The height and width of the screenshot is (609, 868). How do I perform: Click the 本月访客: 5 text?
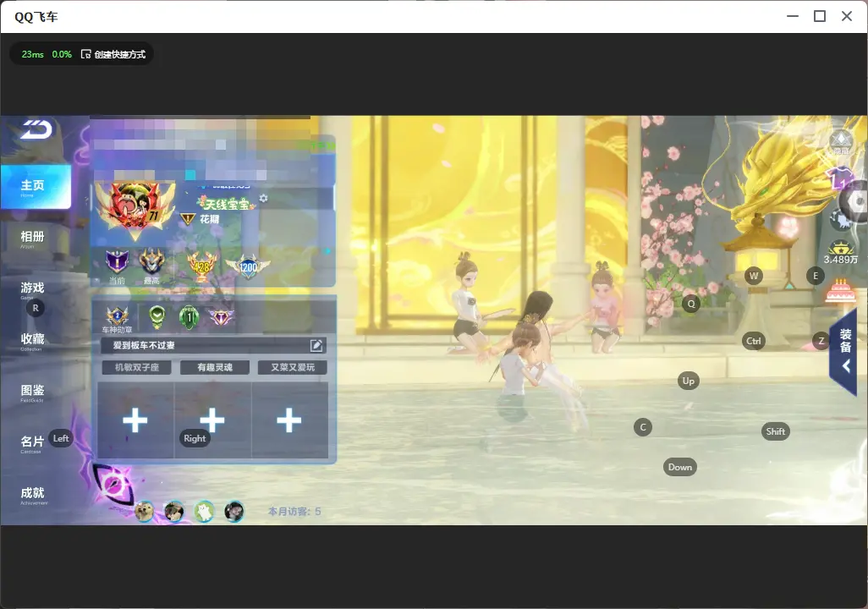tap(294, 512)
